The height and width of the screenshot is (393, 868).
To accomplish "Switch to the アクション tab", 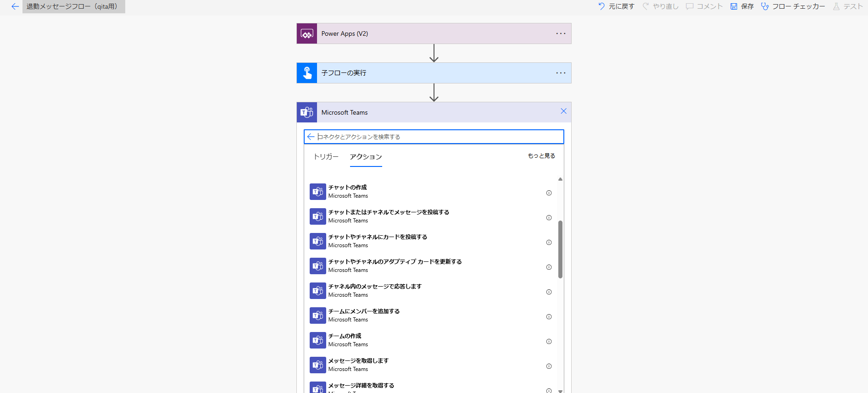I will 366,157.
